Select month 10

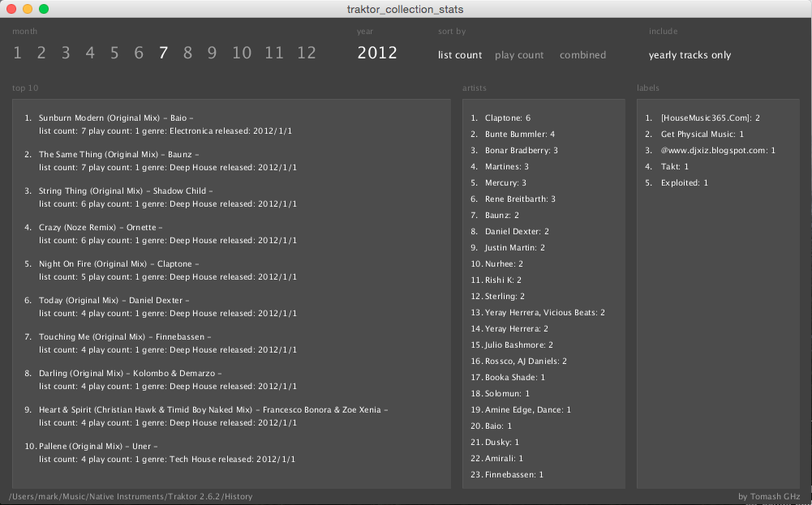tap(242, 53)
